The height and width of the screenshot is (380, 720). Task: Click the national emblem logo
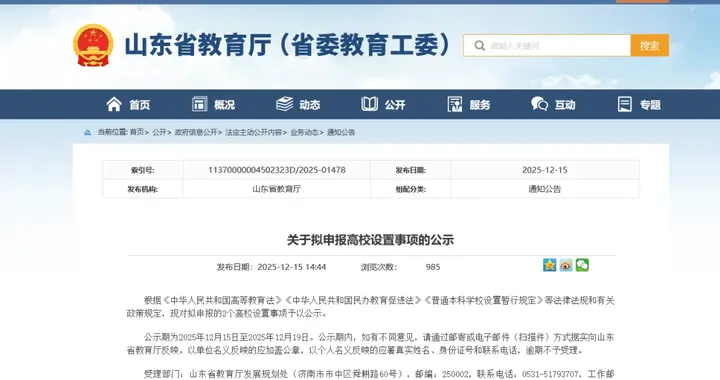tap(93, 45)
